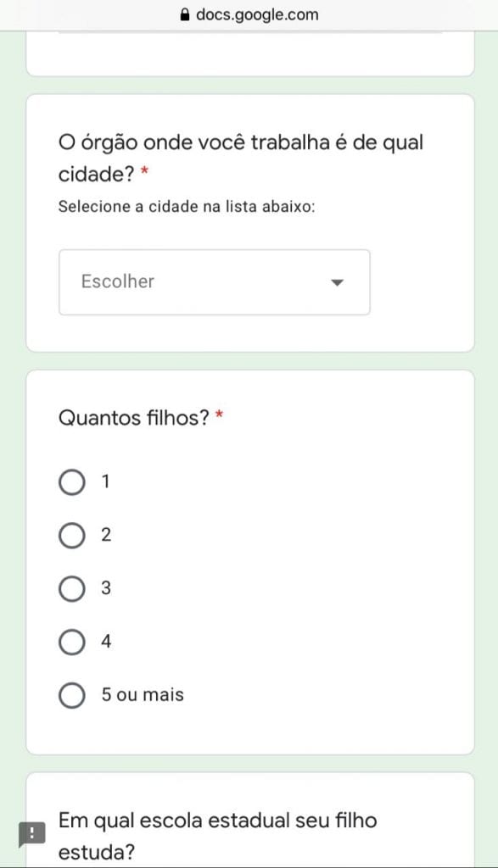
Task: Click the 'Em qual escola estadual' question title
Action: click(x=218, y=835)
